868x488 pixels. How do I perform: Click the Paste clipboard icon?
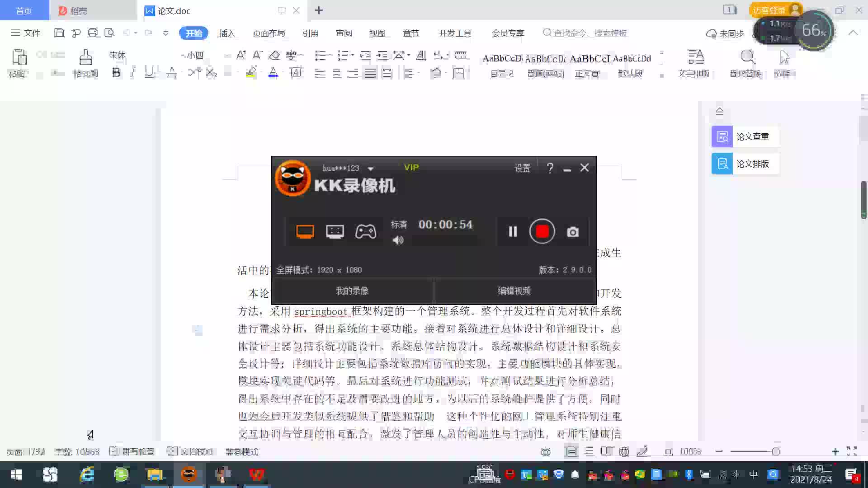coord(19,57)
